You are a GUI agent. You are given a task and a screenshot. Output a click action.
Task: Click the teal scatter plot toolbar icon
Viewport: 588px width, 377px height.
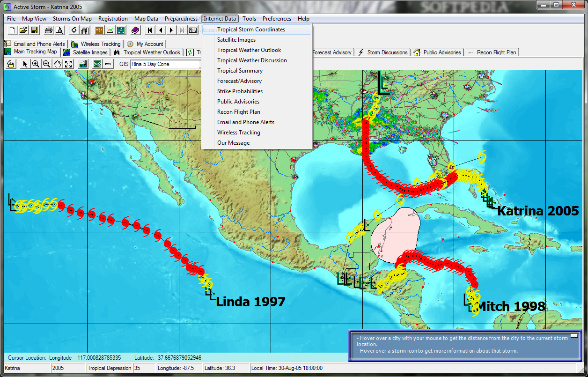(121, 30)
